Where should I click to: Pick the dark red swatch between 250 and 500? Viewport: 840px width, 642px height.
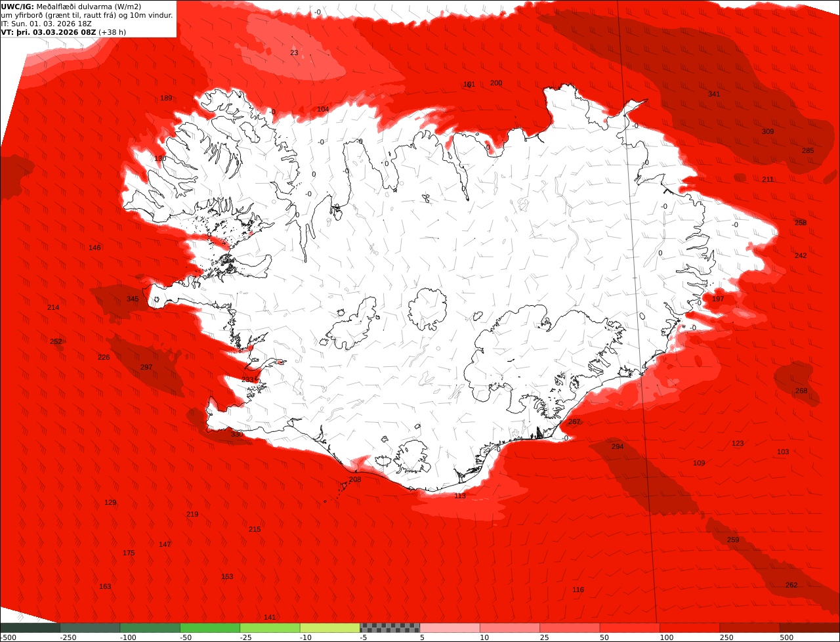pyautogui.click(x=750, y=628)
